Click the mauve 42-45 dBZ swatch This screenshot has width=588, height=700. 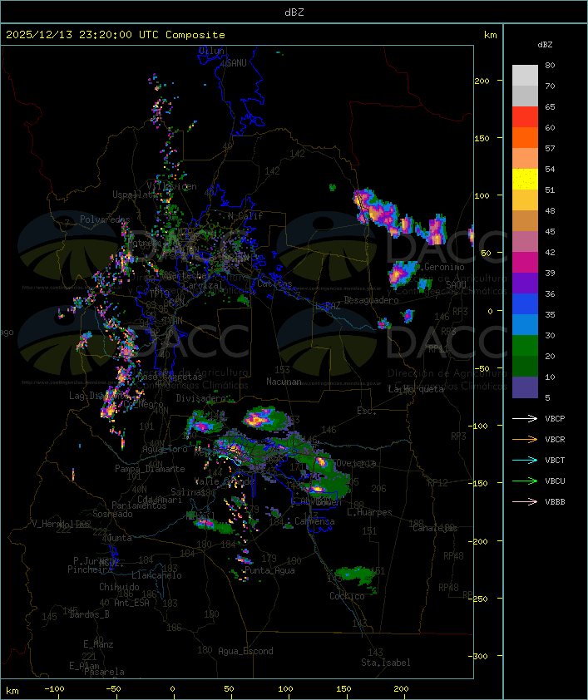tap(525, 242)
